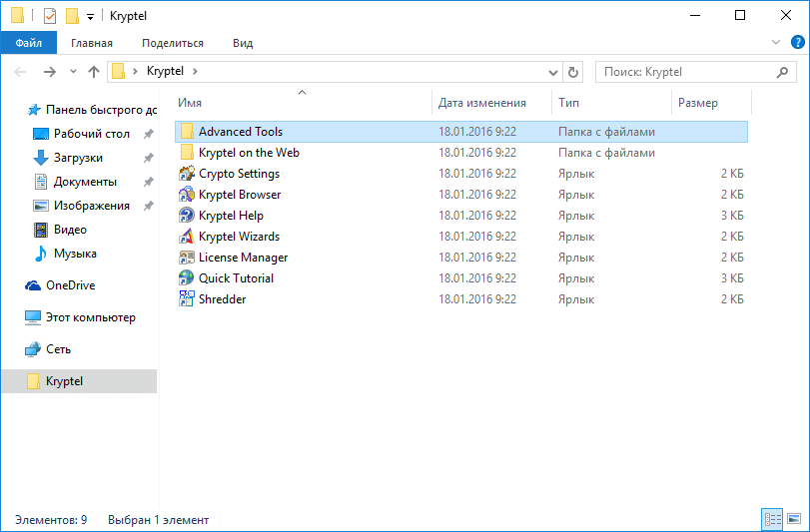This screenshot has height=532, width=810.
Task: Launch Kryptel Browser icon
Action: point(186,195)
